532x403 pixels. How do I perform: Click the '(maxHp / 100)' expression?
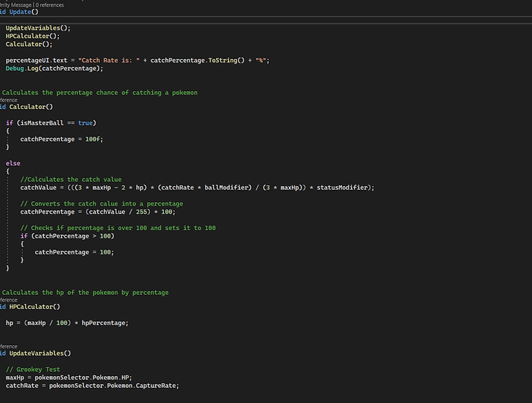47,323
